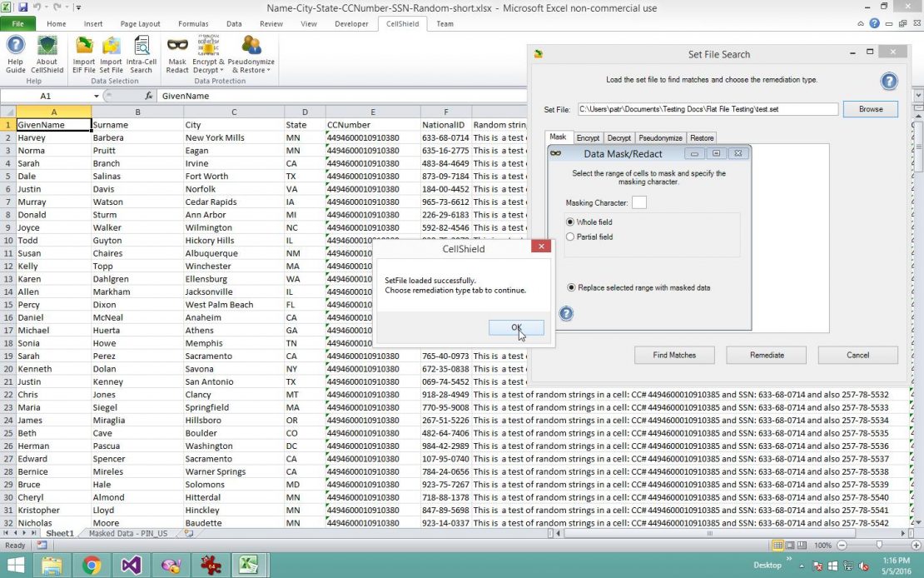
Task: Click the macro record icon in status bar
Action: coord(42,545)
